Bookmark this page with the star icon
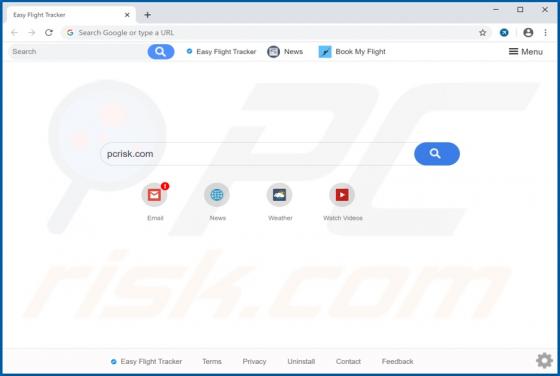 pyautogui.click(x=482, y=33)
